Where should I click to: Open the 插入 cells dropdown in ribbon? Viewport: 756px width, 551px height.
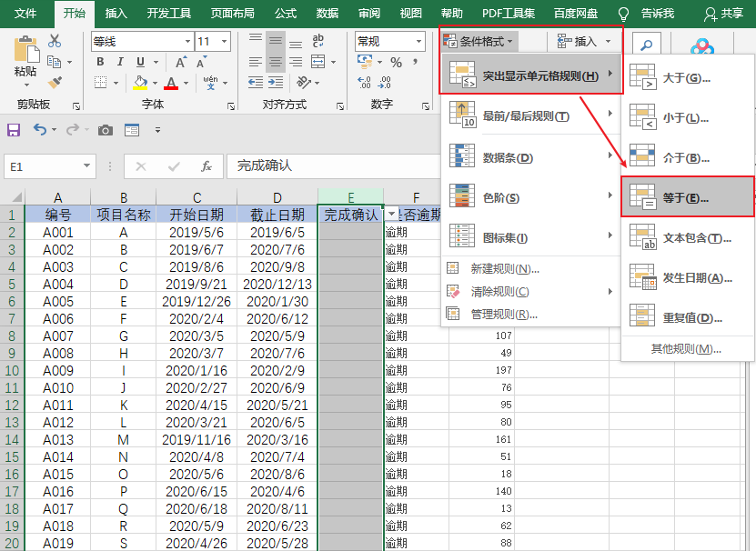point(584,42)
